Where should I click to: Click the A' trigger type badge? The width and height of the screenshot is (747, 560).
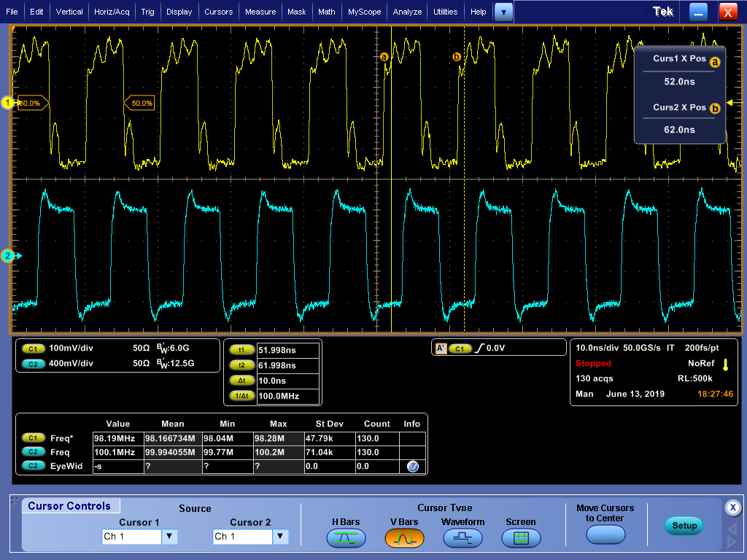tap(441, 349)
